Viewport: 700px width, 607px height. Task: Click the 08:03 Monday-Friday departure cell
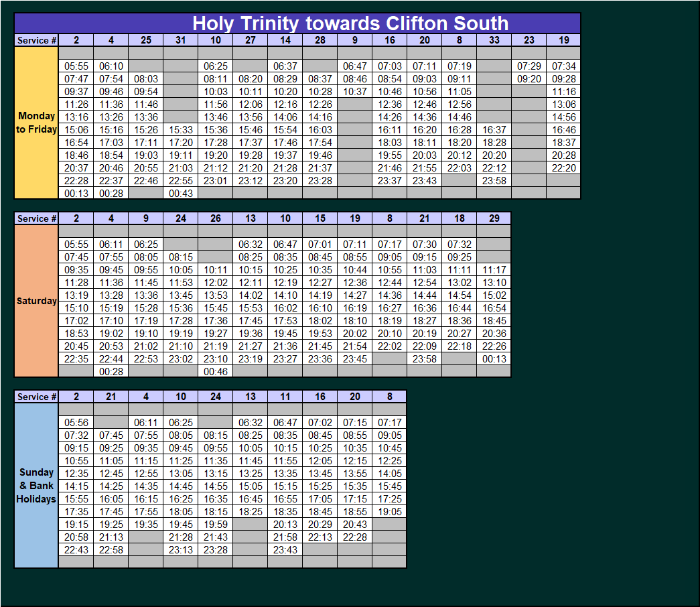click(x=146, y=79)
